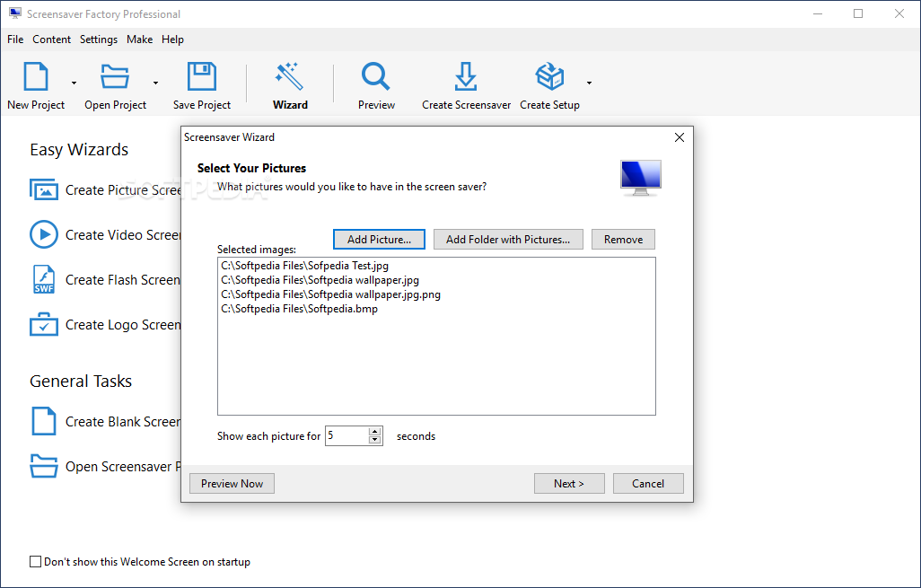The height and width of the screenshot is (588, 921).
Task: Expand the New Project dropdown arrow
Action: click(74, 83)
